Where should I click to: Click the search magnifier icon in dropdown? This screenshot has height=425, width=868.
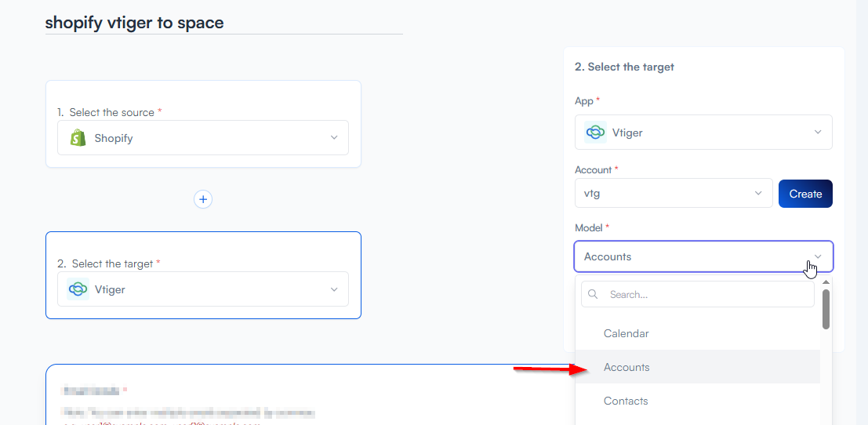(x=594, y=295)
